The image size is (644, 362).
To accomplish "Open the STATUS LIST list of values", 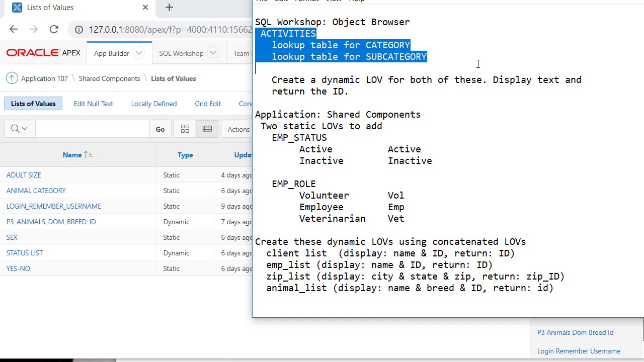I will (25, 253).
